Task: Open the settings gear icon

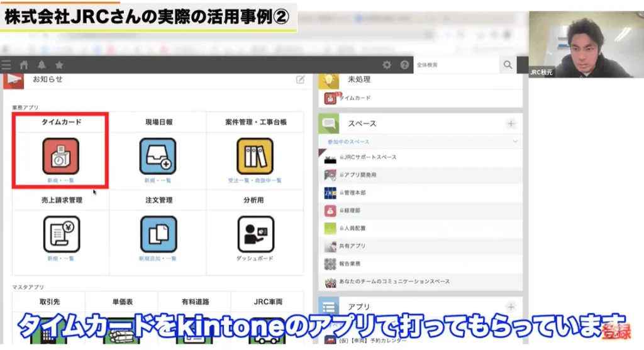Action: 387,65
